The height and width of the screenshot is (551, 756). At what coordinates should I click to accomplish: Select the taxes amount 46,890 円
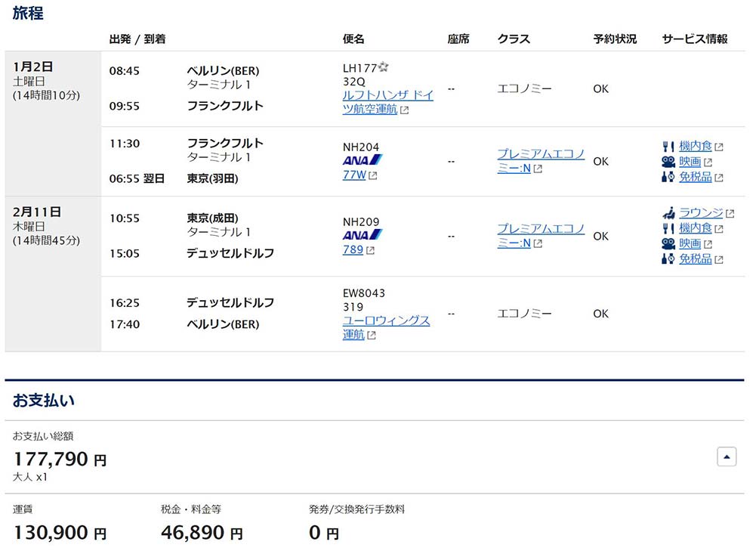tap(202, 532)
